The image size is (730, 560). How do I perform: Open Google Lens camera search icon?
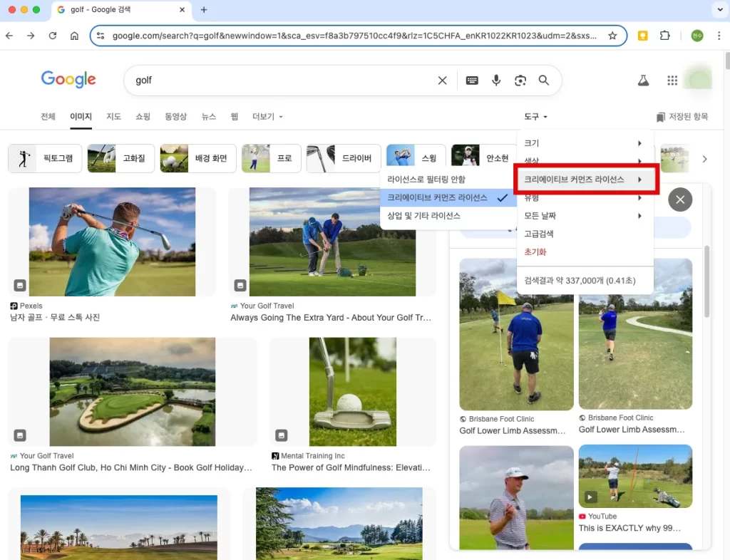(x=520, y=81)
